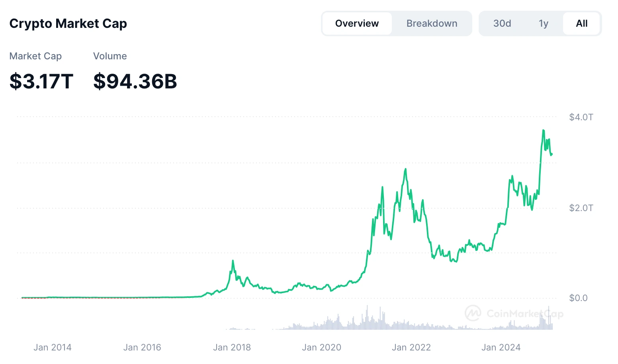Click the Jan 2024 axis label
Image resolution: width=618 pixels, height=364 pixels.
(501, 347)
